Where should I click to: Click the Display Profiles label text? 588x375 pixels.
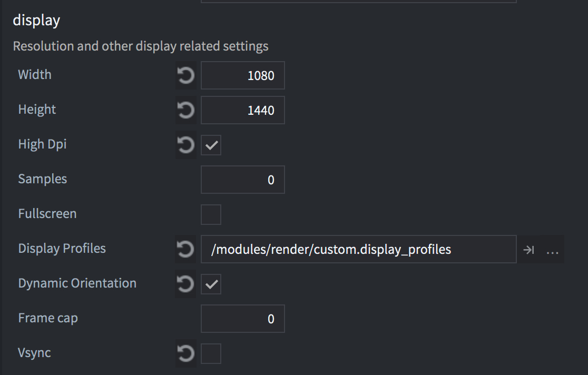[x=62, y=249]
